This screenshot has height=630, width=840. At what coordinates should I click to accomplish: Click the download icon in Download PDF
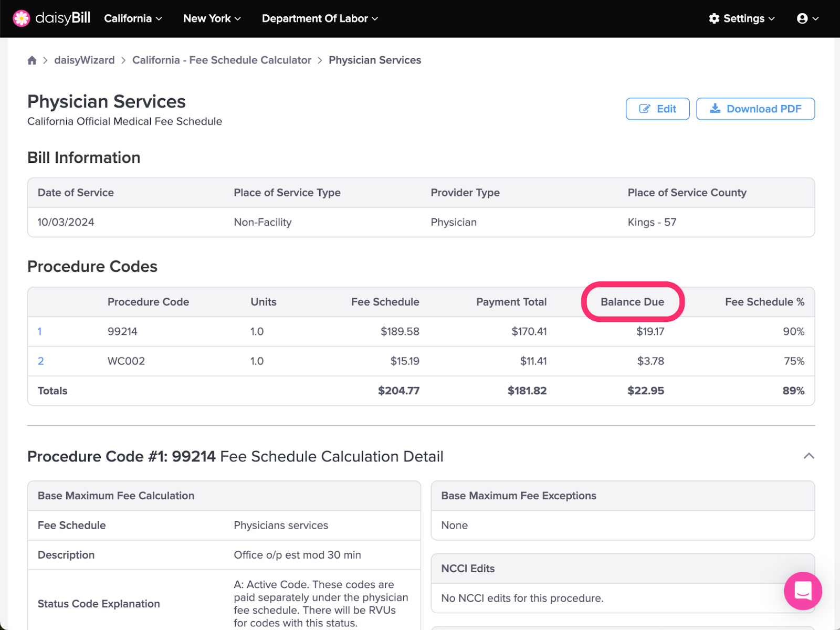pos(715,109)
